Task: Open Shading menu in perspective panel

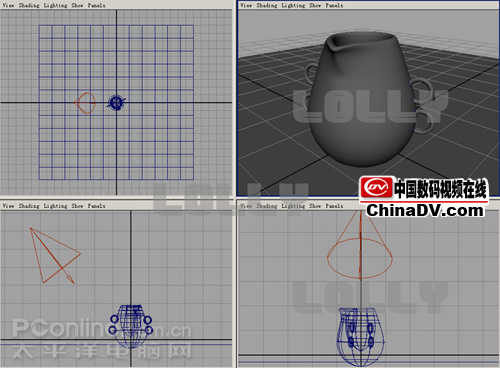Action: [x=267, y=5]
